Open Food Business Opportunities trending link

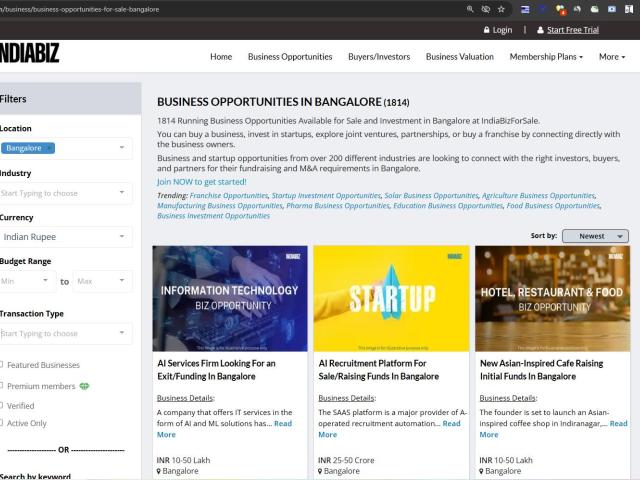click(553, 206)
